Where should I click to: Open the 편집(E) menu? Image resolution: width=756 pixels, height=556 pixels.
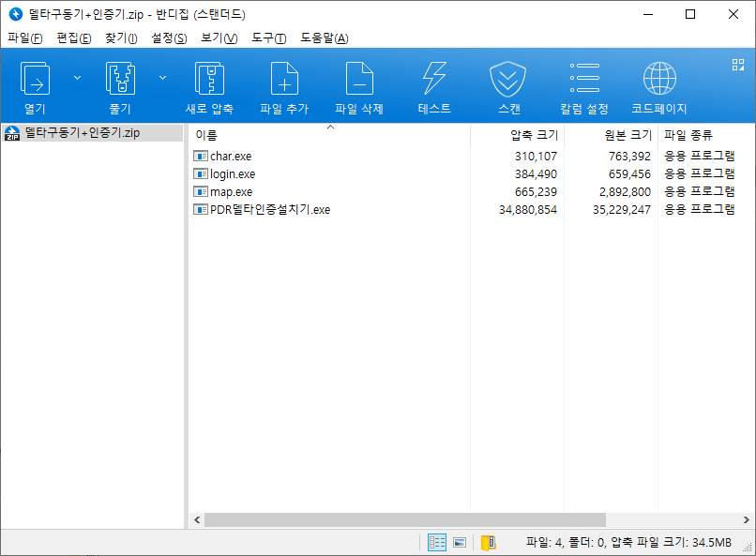74,38
